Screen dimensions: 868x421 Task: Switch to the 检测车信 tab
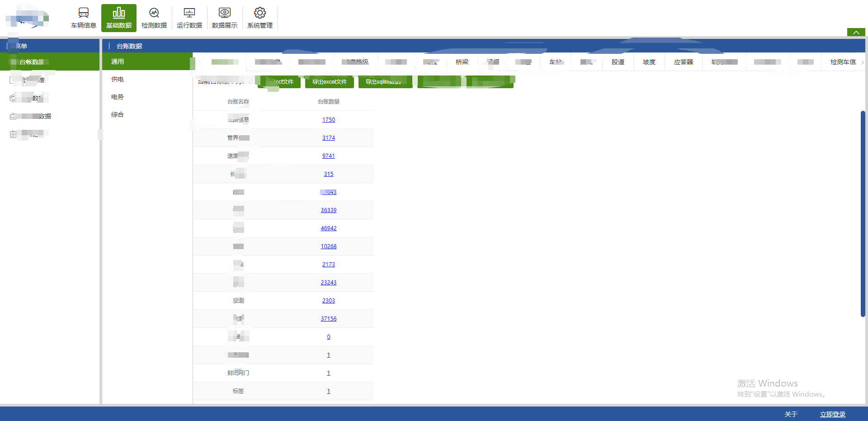843,62
